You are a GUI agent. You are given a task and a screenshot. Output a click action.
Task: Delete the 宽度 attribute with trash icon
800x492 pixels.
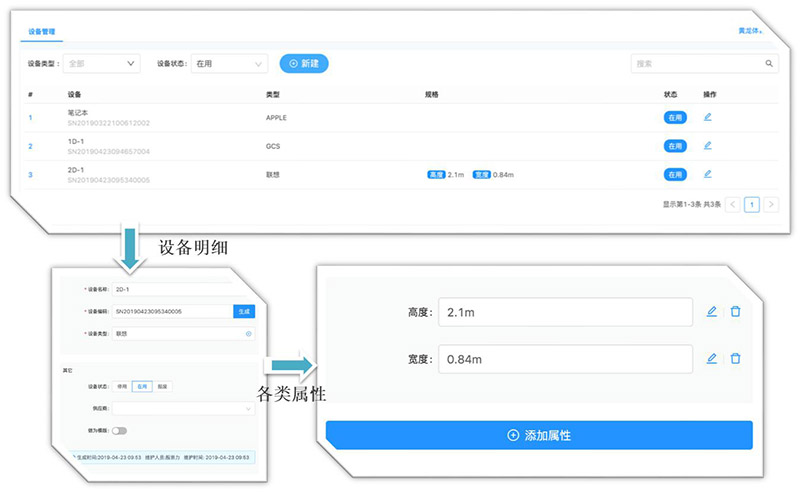pos(735,358)
